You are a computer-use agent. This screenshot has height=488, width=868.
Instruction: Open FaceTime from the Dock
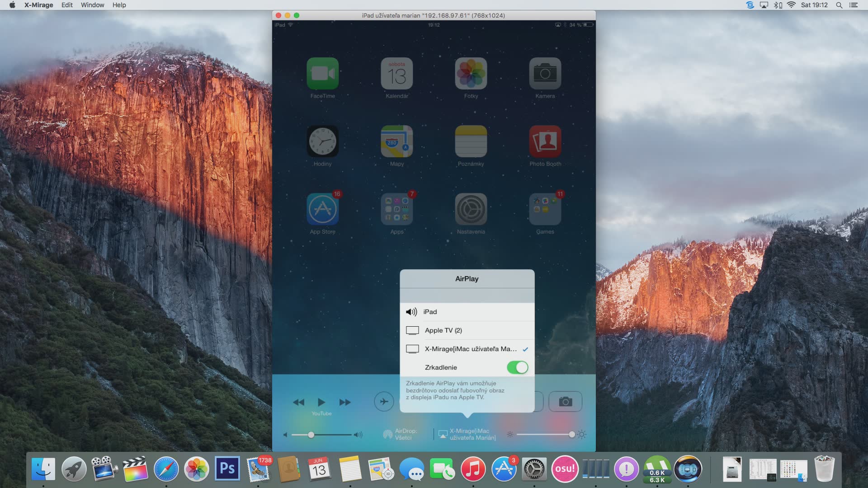(442, 469)
